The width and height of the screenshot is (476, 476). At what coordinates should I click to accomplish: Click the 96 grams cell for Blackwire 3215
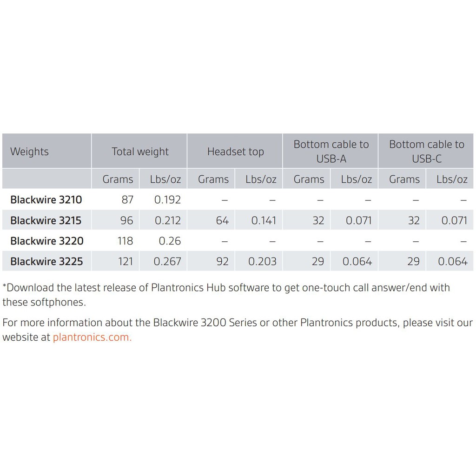(x=126, y=220)
